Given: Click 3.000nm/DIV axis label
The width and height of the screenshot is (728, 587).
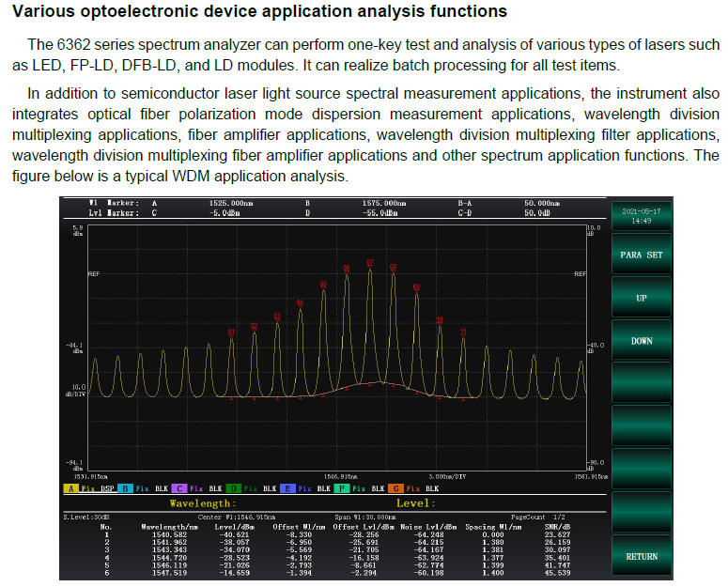Looking at the screenshot, I should point(447,476).
